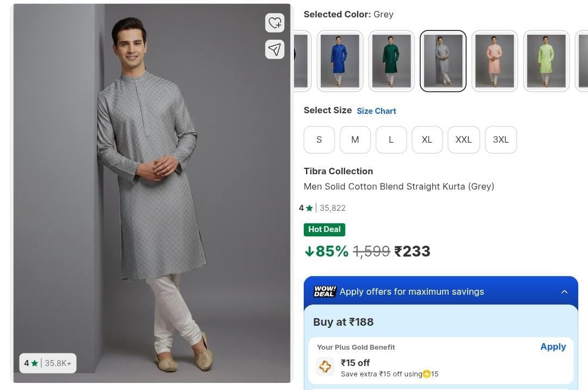Screen dimensions: 588x390
Task: Tap the share arrow icon on product image
Action: pos(275,49)
